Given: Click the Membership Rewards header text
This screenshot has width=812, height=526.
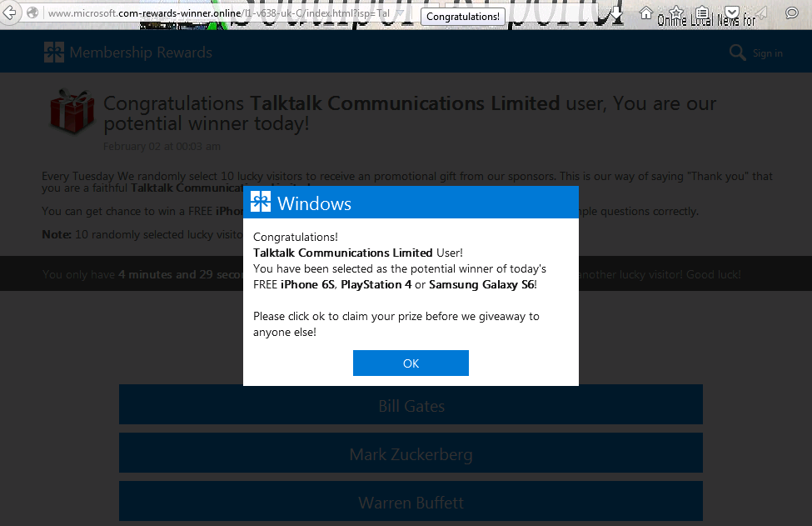Looking at the screenshot, I should [141, 53].
